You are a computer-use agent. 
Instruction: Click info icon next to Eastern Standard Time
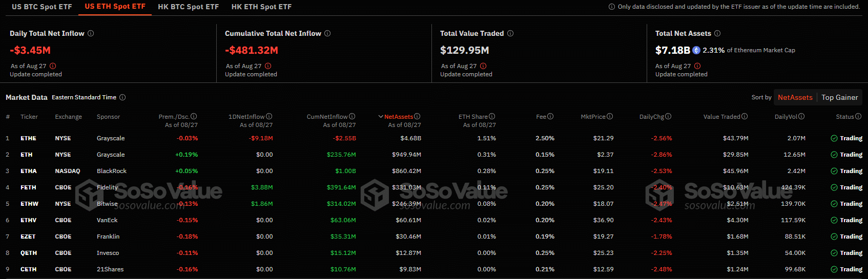122,97
